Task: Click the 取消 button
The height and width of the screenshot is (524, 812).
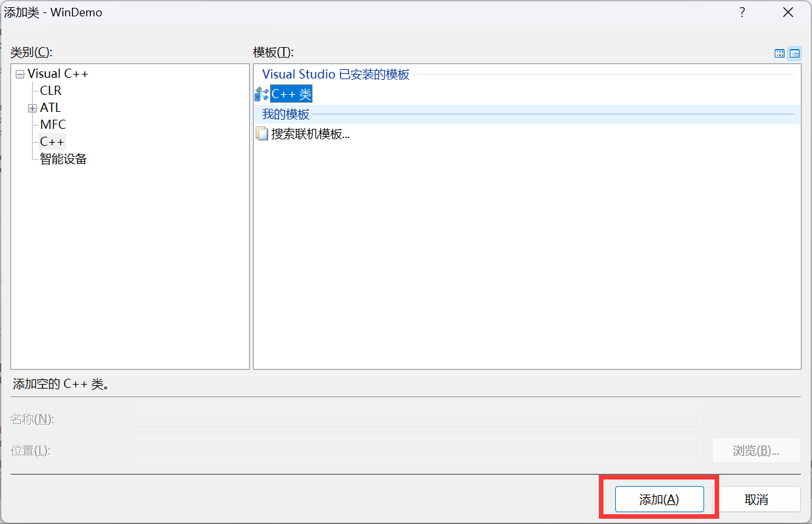Action: pos(757,498)
